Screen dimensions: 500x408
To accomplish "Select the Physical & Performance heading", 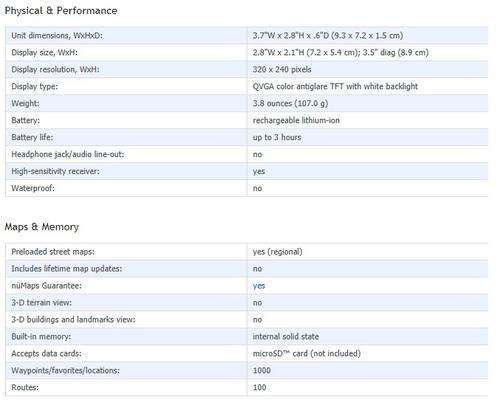I will point(61,11).
